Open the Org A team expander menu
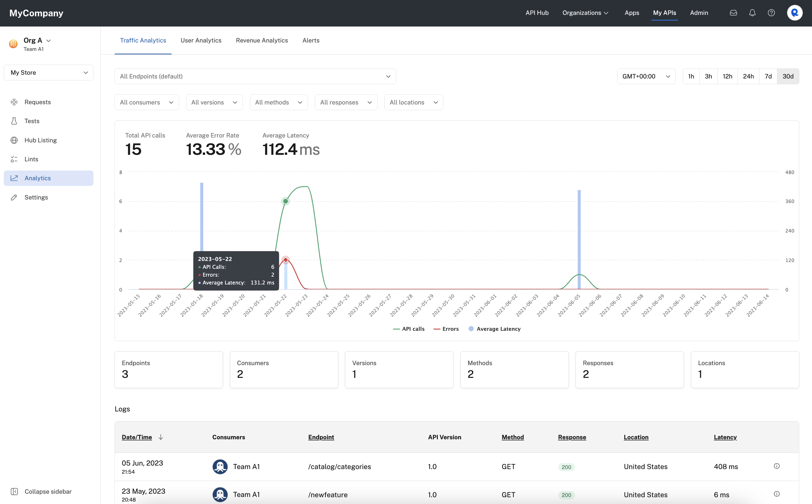Viewport: 812px width, 504px height. pos(48,40)
